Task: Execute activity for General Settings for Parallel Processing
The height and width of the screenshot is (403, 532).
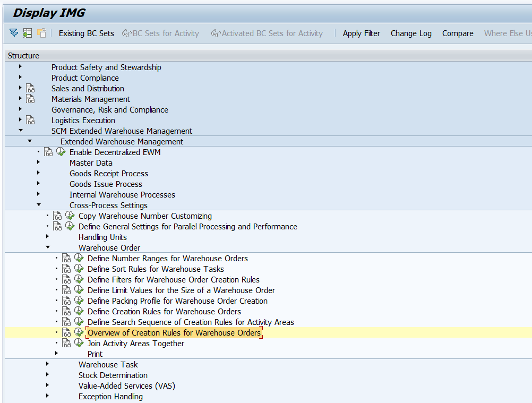Action: point(70,226)
